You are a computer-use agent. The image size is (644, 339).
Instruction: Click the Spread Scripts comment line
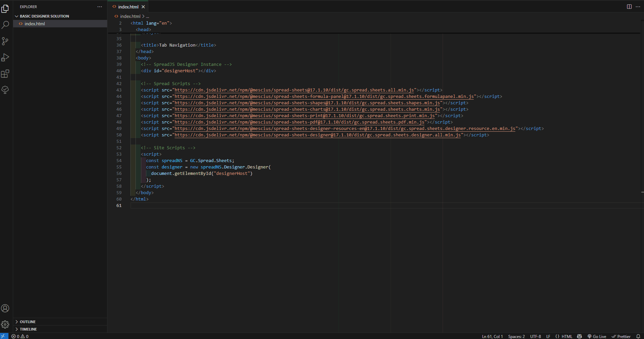click(x=171, y=84)
